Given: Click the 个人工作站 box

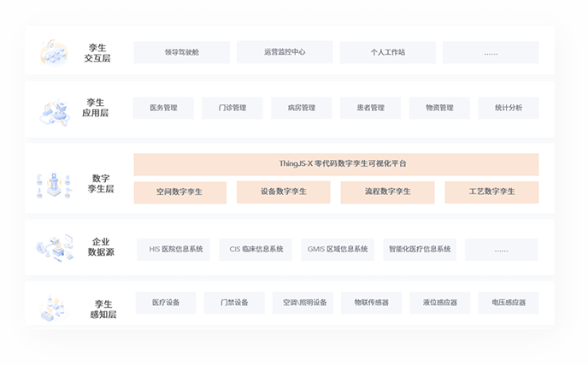Looking at the screenshot, I should click(388, 52).
